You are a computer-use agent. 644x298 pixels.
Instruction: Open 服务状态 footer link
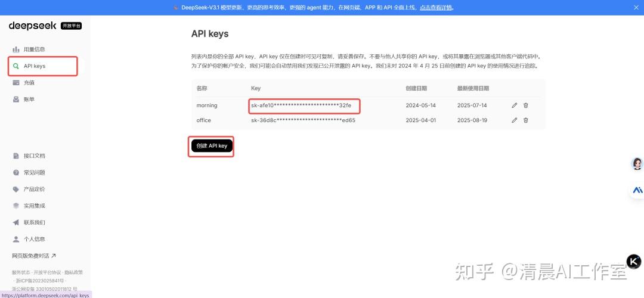[22, 272]
